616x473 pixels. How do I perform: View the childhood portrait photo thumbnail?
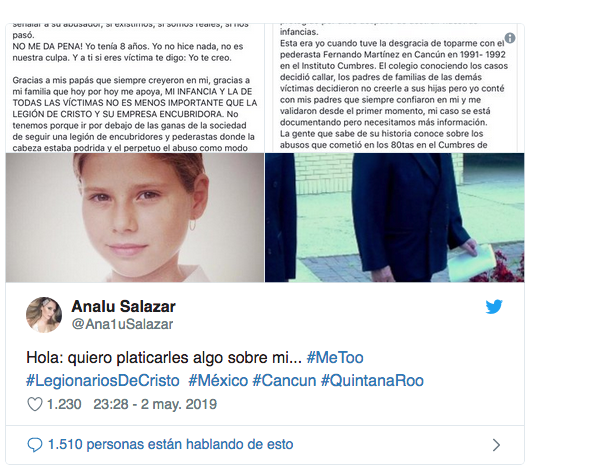click(135, 218)
